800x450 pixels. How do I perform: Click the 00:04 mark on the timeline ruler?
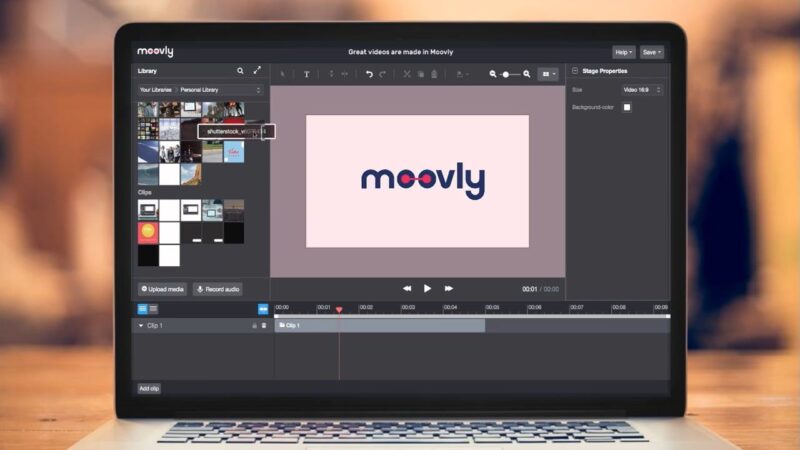[450, 307]
